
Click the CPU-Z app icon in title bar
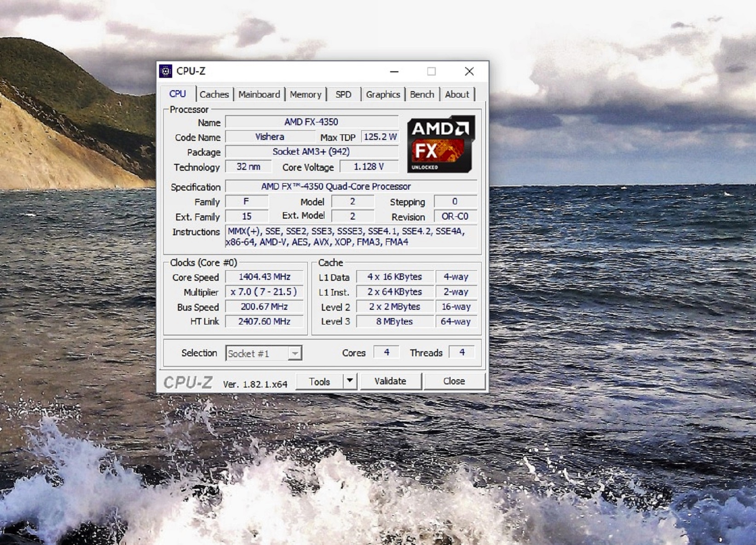[x=165, y=71]
